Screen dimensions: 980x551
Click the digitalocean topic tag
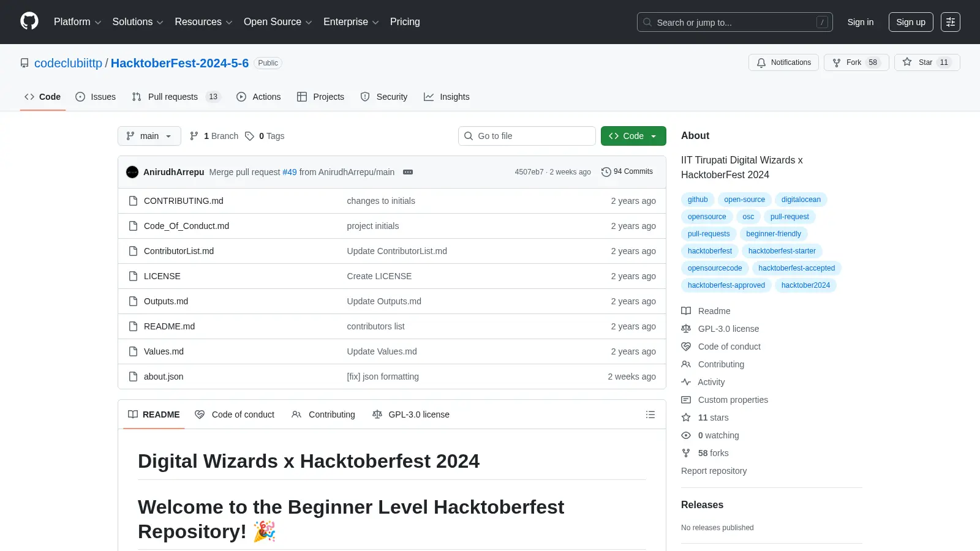coord(801,200)
